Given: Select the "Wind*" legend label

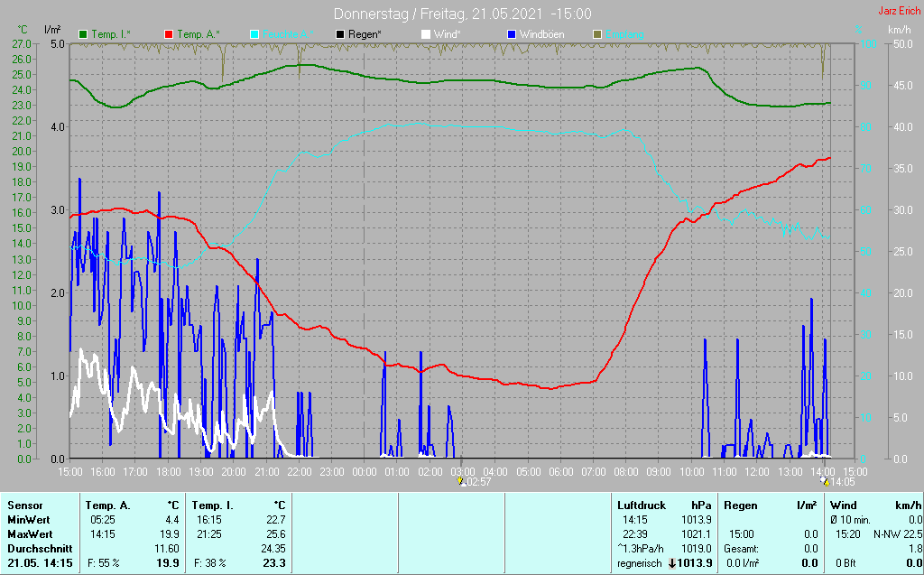Looking at the screenshot, I should click(448, 34).
